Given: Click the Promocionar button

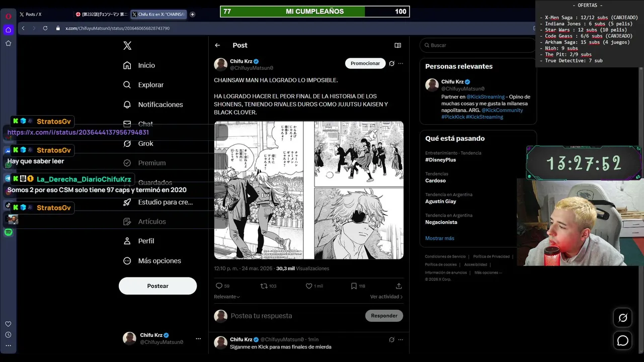Looking at the screenshot, I should [365, 63].
